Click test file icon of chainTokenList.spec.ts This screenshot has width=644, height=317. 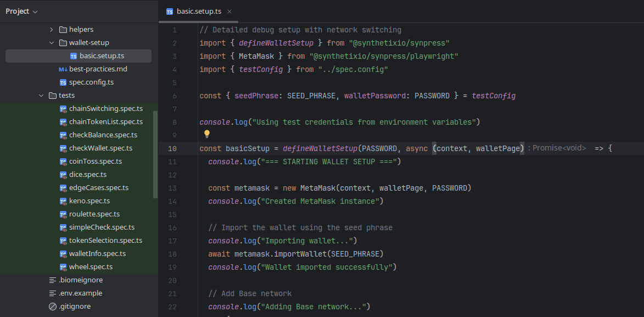pos(63,122)
